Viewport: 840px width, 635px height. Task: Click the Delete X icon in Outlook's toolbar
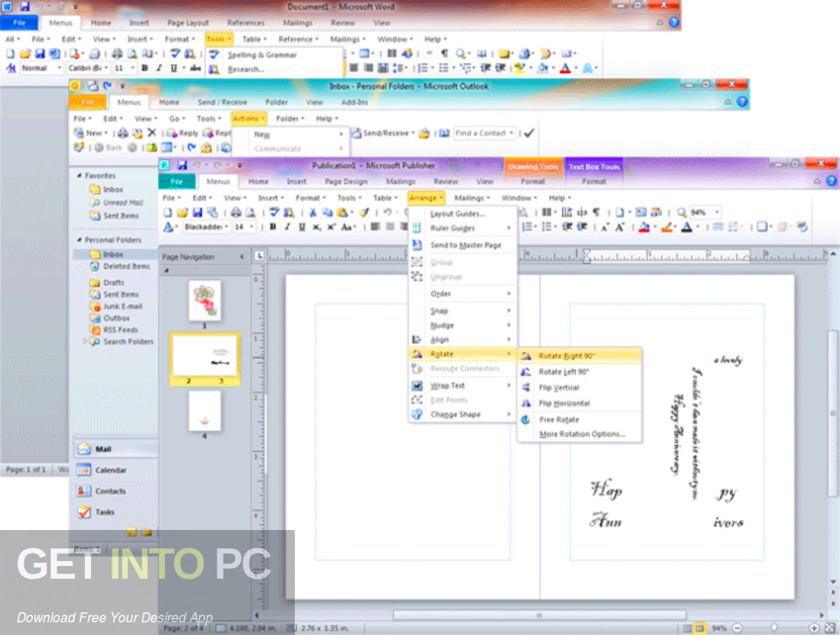click(x=152, y=133)
